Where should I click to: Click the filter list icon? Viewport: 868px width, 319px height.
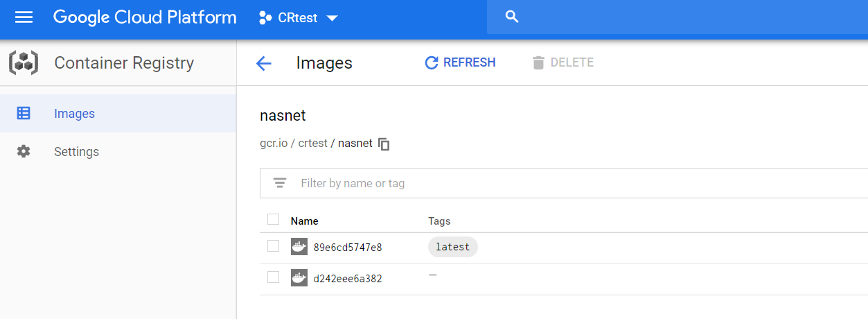[x=280, y=183]
